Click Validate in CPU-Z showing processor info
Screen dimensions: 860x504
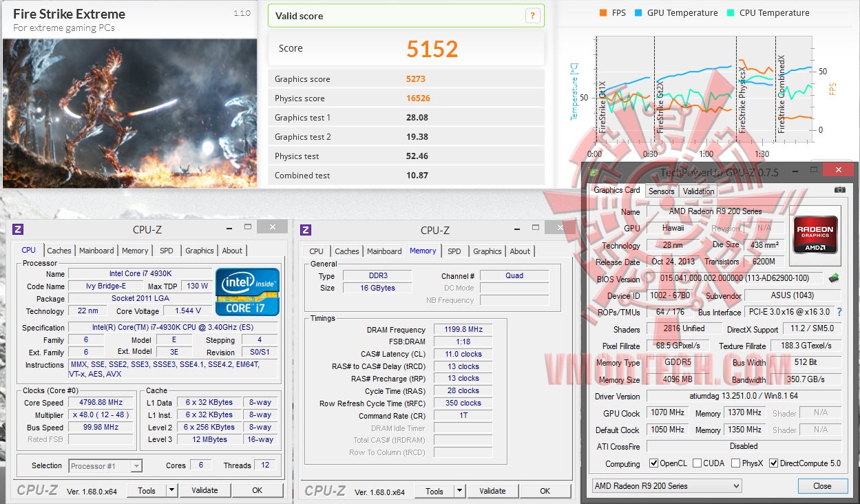204,491
